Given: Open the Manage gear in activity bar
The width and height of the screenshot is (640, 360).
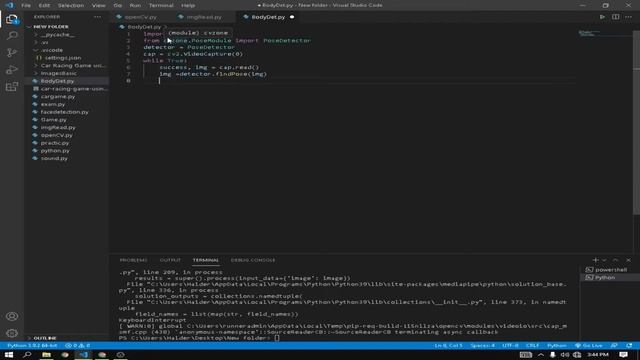Looking at the screenshot, I should pos(12,333).
